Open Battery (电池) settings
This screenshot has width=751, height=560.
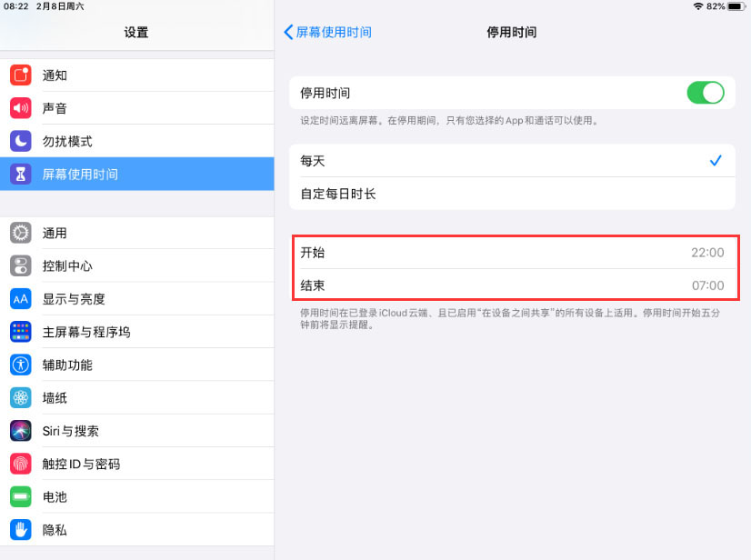click(136, 497)
